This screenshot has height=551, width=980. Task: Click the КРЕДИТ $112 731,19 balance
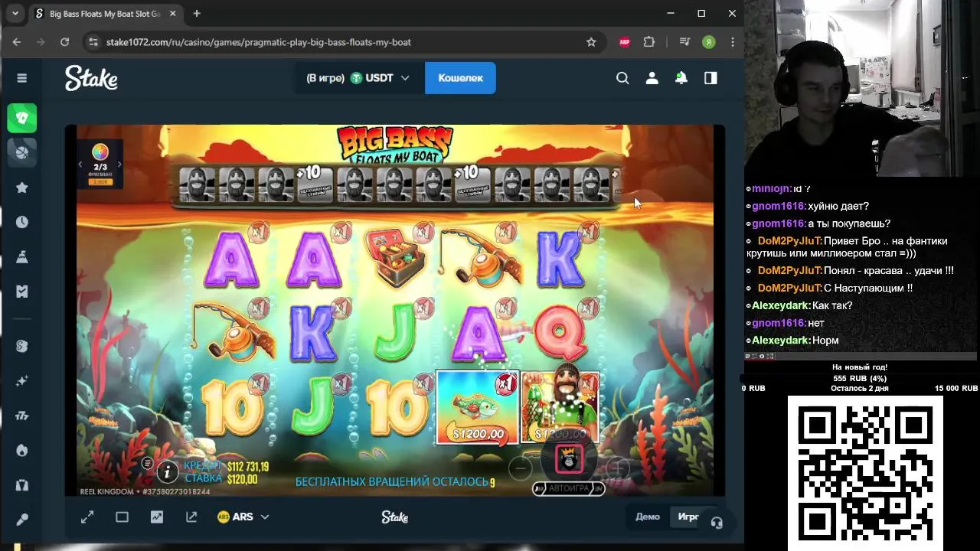coord(226,466)
